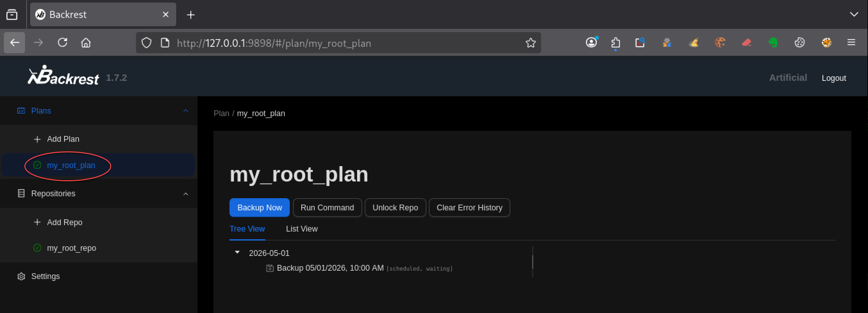Viewport: 868px width, 313px height.
Task: Collapse the 2026-05-01 tree node arrow
Action: [x=237, y=252]
